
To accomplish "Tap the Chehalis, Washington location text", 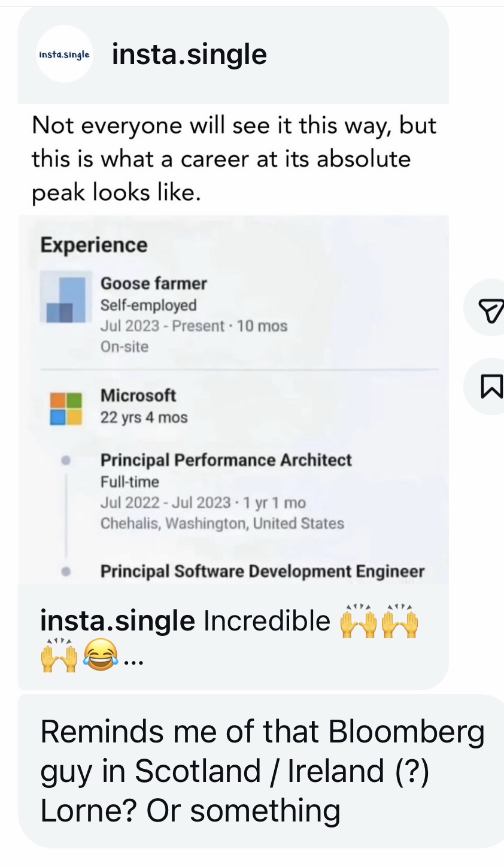I will point(222,523).
